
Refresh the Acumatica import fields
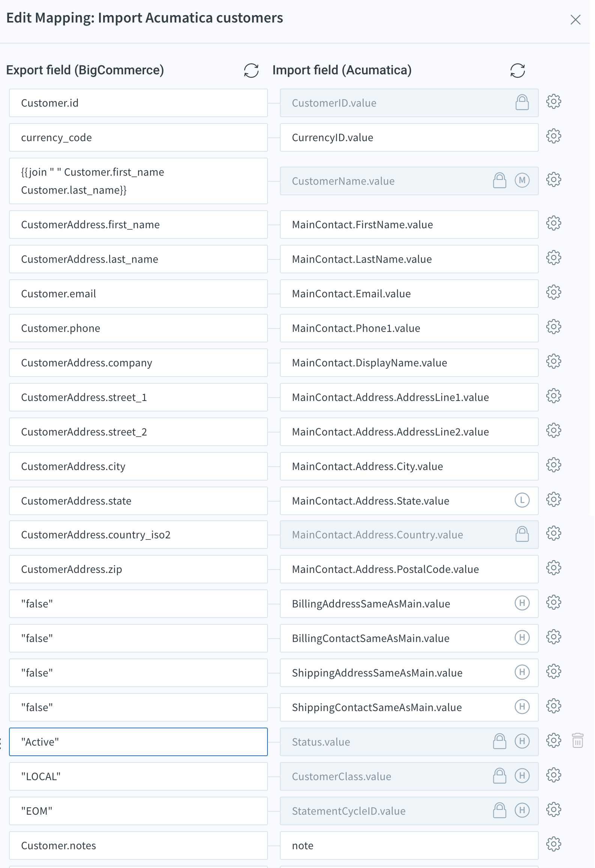[x=517, y=70]
